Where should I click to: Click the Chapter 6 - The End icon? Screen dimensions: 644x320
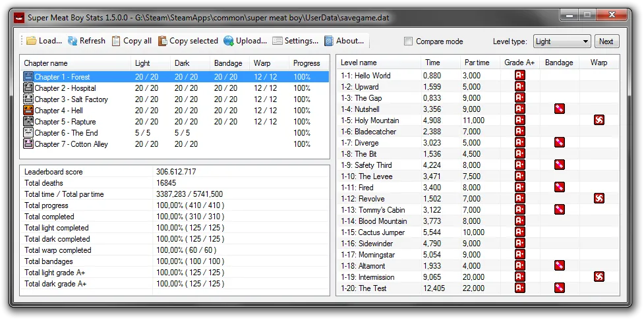(28, 133)
